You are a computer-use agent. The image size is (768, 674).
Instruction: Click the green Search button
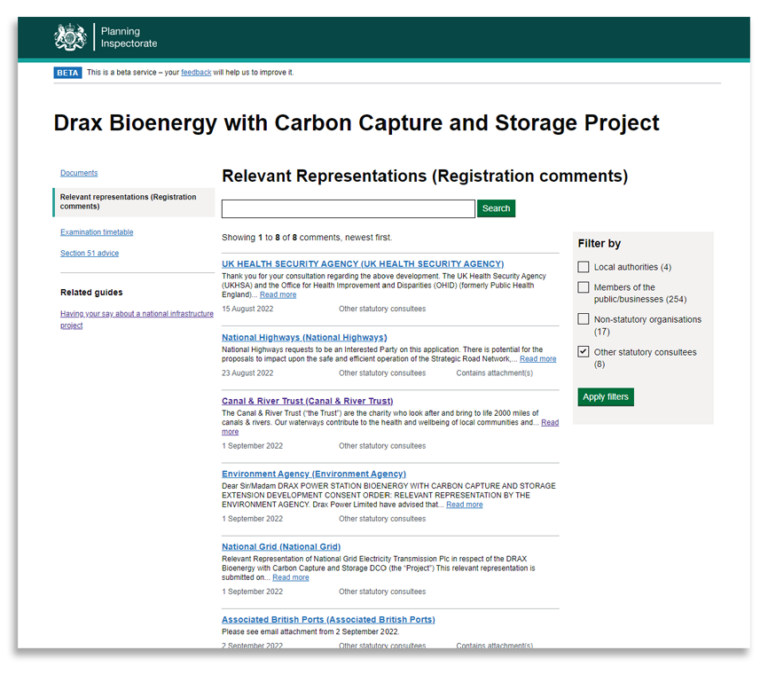click(496, 208)
